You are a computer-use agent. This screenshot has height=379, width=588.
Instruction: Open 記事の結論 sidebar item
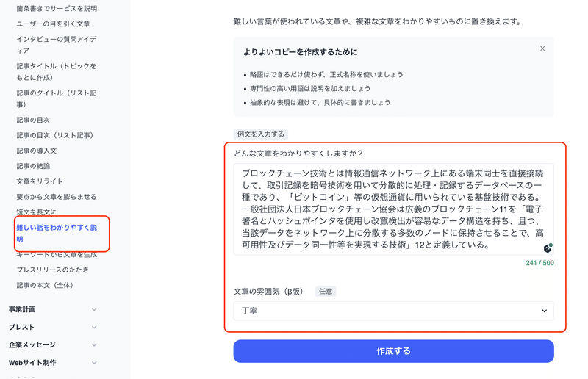pyautogui.click(x=33, y=166)
